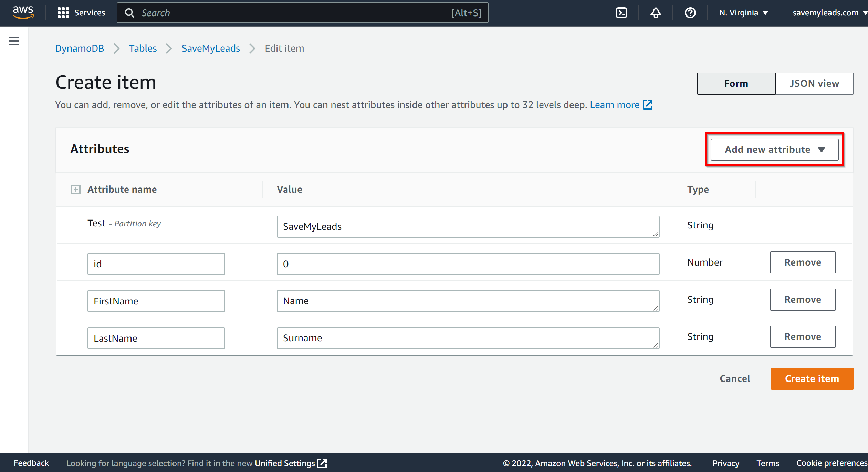Click the search magnifier icon
The height and width of the screenshot is (472, 868).
pos(129,13)
